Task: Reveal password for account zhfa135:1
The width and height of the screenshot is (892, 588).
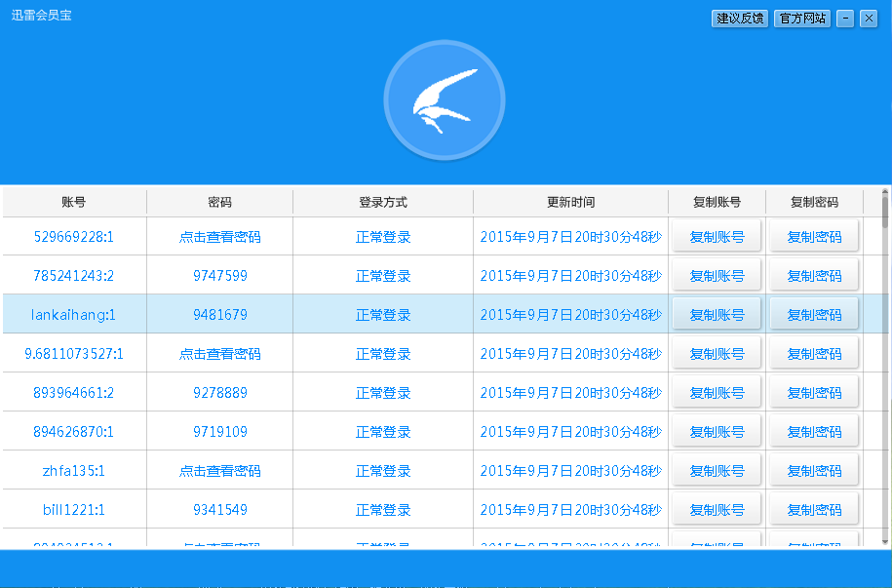Action: click(218, 469)
